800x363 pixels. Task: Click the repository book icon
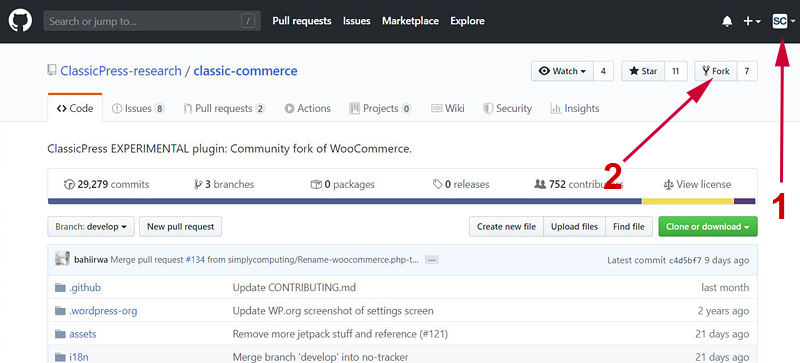coord(52,70)
